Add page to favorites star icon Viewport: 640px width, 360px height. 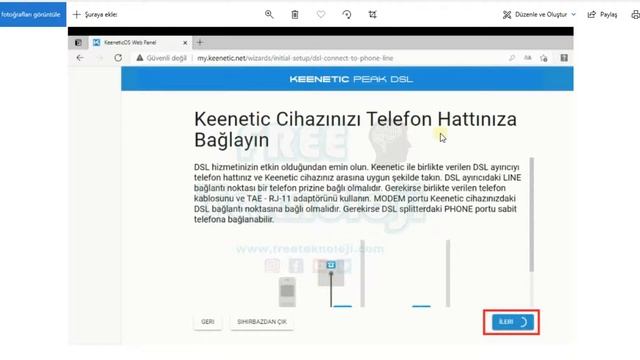tap(544, 58)
